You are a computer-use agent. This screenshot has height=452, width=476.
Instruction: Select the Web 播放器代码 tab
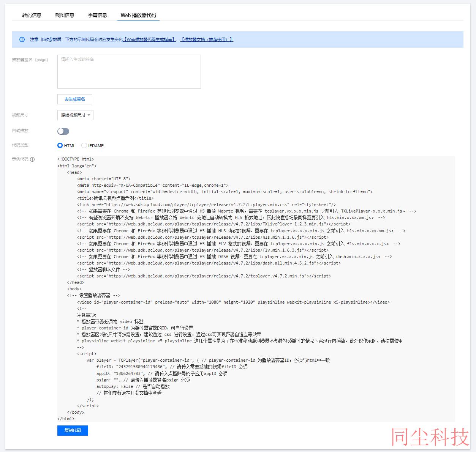138,15
